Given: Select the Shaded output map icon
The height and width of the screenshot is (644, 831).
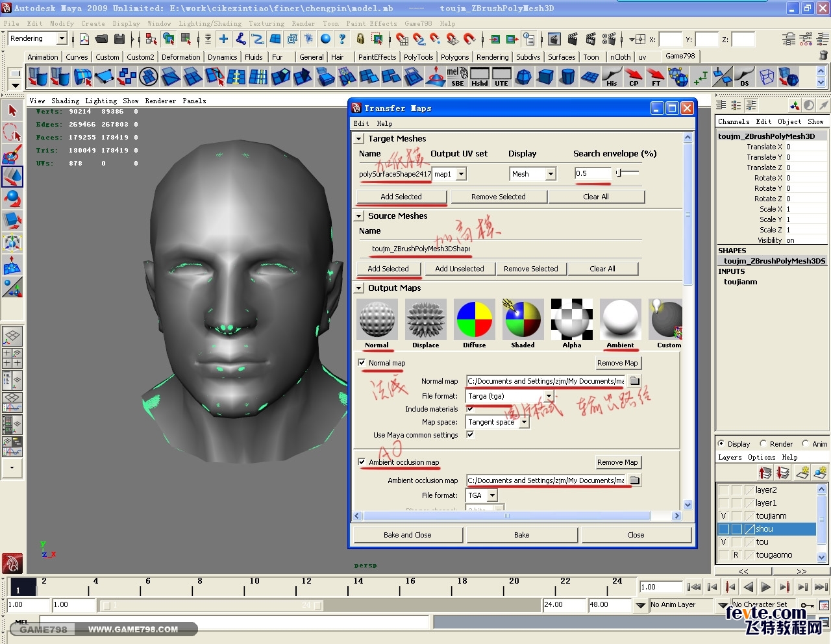Looking at the screenshot, I should point(523,319).
